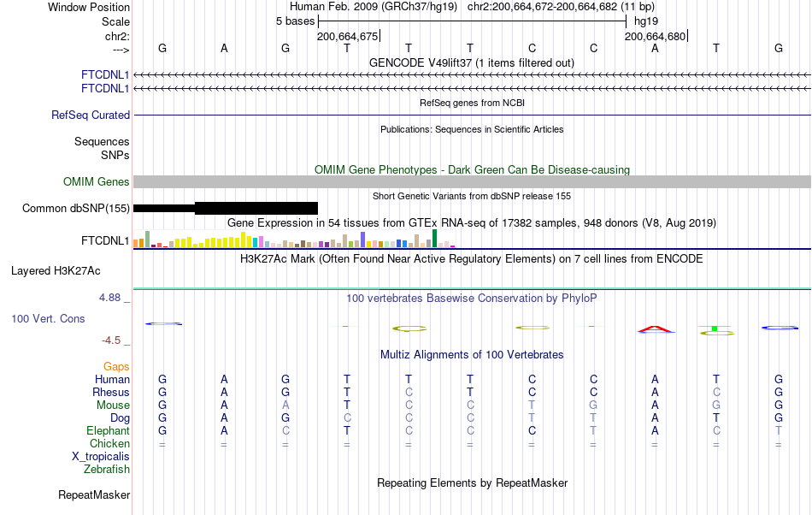This screenshot has width=812, height=515.
Task: Select the Chicken species label
Action: [x=109, y=443]
